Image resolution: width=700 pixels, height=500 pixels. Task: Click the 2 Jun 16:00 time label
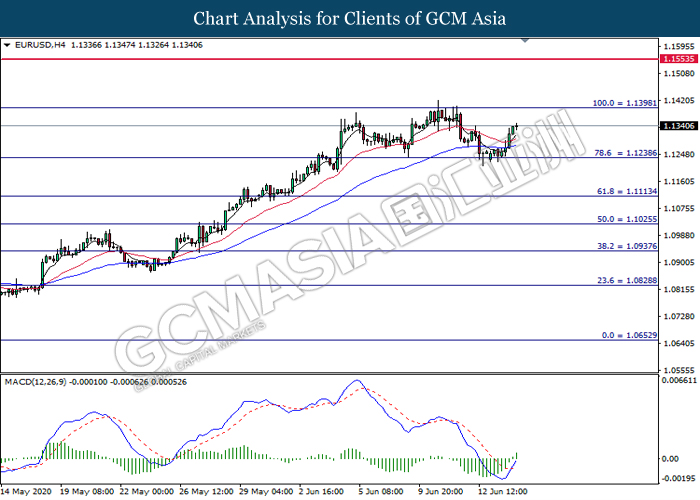(x=321, y=492)
